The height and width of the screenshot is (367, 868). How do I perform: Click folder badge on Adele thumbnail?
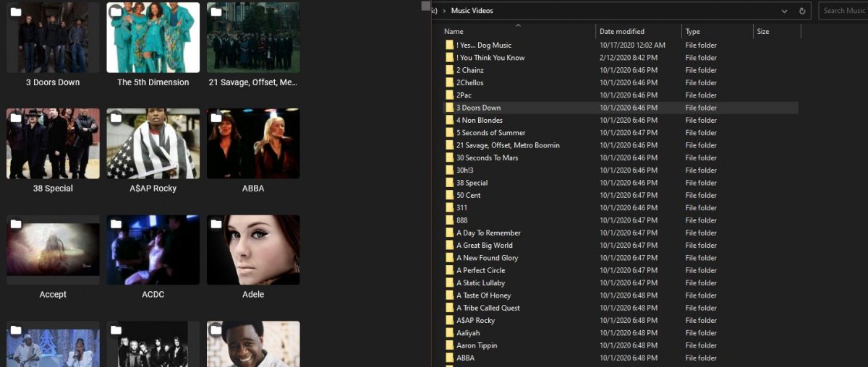click(216, 224)
